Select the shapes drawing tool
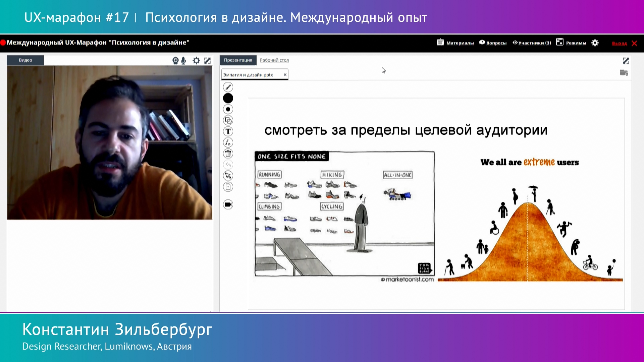 pos(228,120)
